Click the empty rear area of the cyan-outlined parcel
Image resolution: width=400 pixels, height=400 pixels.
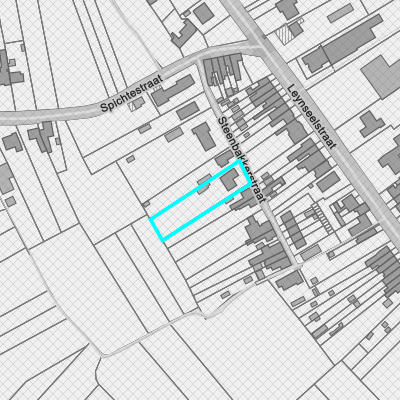[x=177, y=218]
